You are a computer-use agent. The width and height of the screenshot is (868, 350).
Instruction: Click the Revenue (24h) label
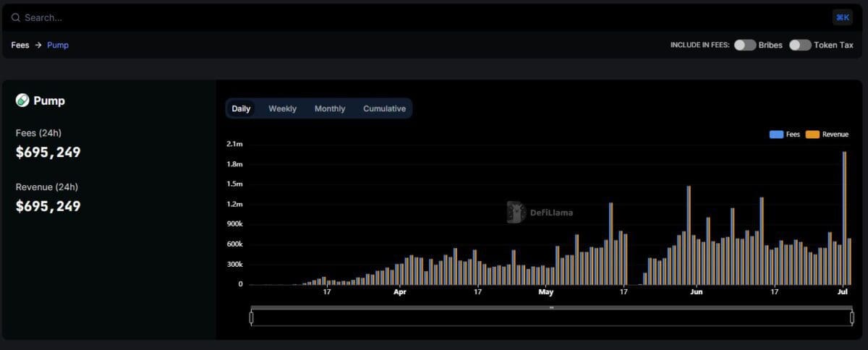[47, 187]
